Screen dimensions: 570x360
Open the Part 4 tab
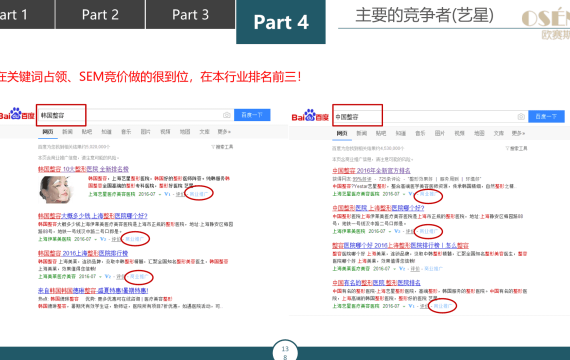pyautogui.click(x=281, y=22)
